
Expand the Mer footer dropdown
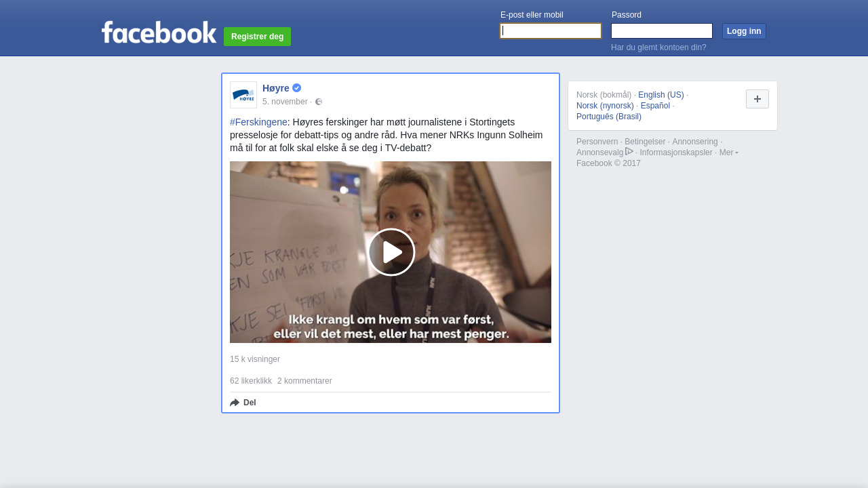(728, 152)
